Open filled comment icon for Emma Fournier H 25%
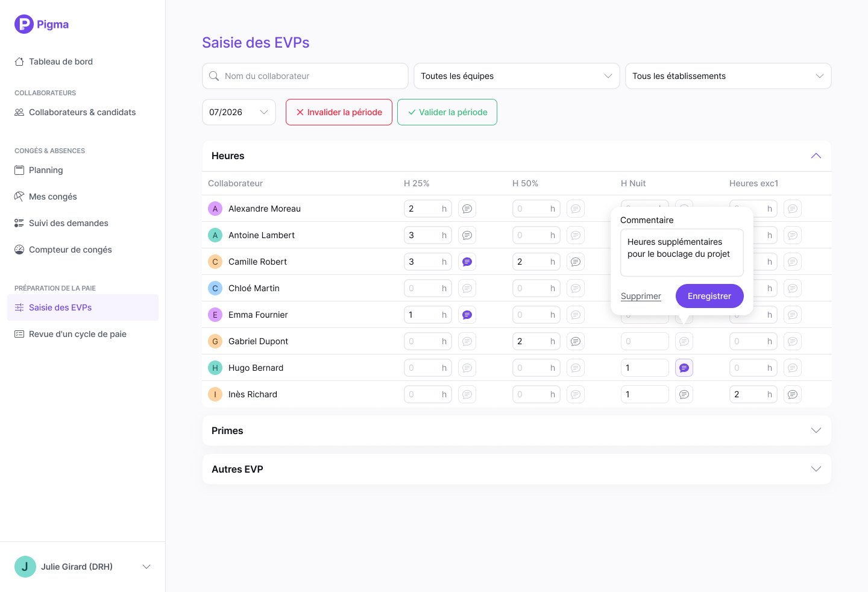The height and width of the screenshot is (592, 868). coord(467,315)
